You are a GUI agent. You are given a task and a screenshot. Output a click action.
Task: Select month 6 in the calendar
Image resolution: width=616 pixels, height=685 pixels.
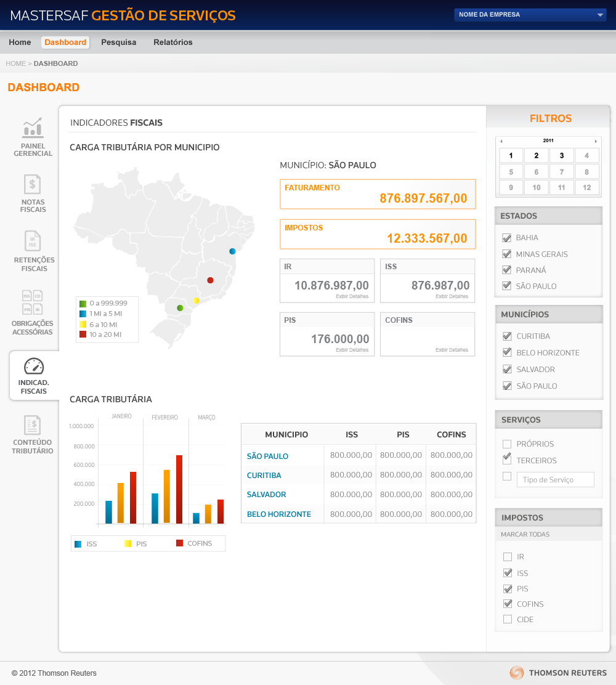(x=537, y=172)
